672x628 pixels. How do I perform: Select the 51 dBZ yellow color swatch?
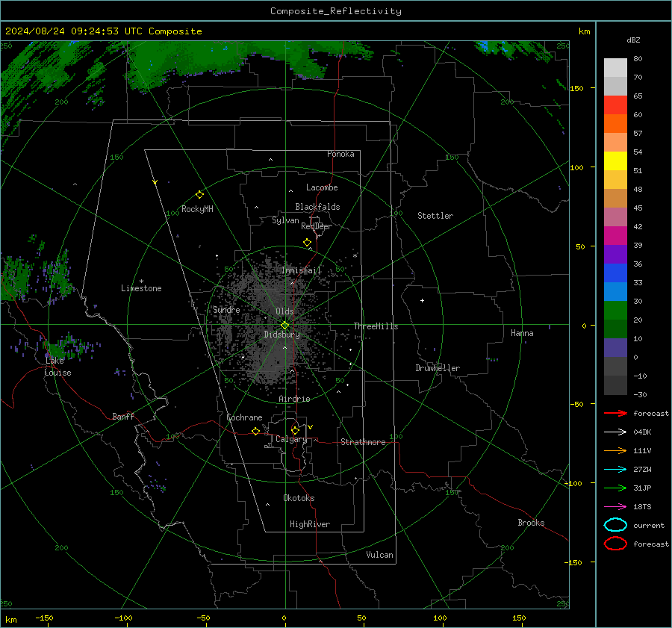pos(615,161)
